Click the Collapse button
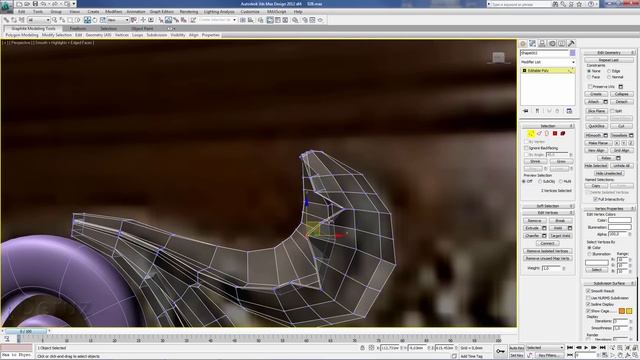 coord(621,94)
